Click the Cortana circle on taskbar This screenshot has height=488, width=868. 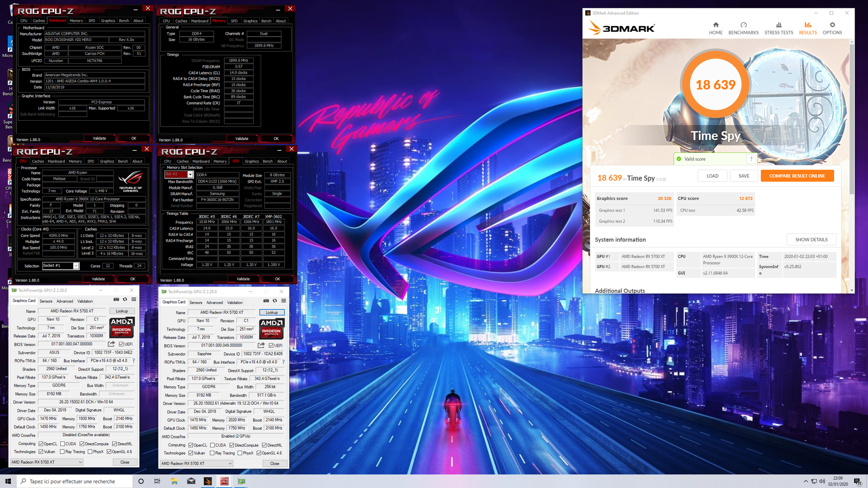point(141,481)
